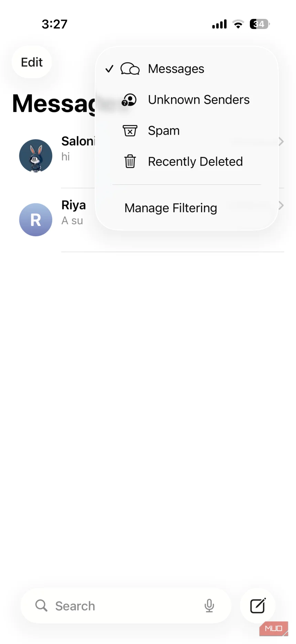
Task: Expand Riya conversation using its chevron
Action: point(281,206)
